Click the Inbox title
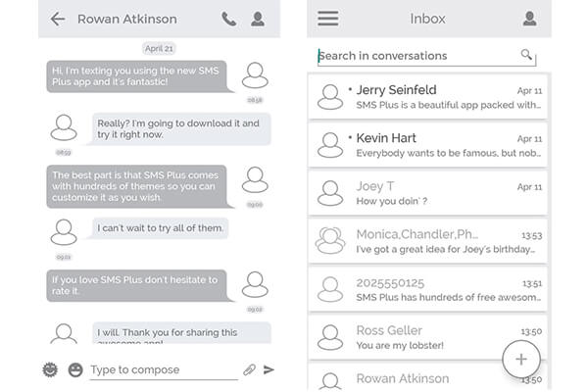The height and width of the screenshot is (392, 588). 427,19
